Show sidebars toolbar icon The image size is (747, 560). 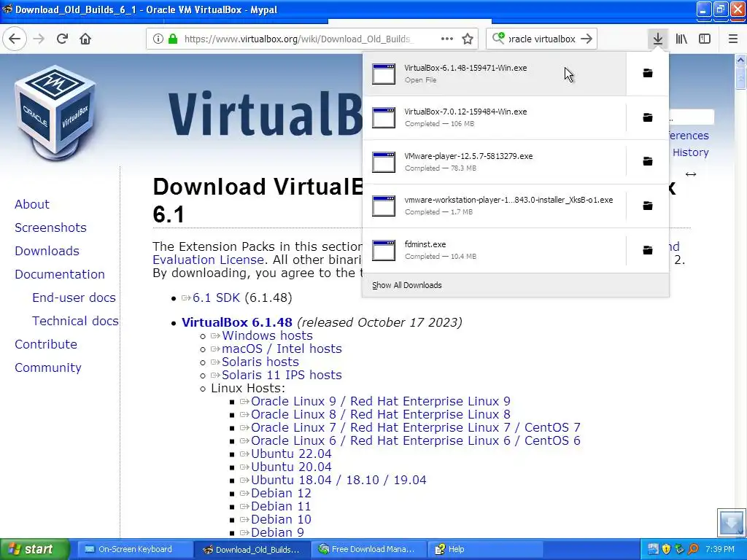point(705,39)
